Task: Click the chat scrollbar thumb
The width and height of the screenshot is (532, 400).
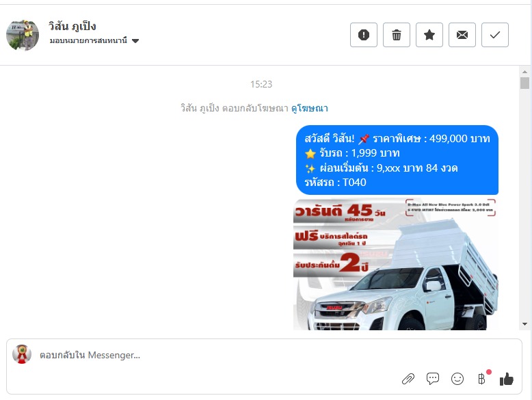Action: tap(524, 83)
